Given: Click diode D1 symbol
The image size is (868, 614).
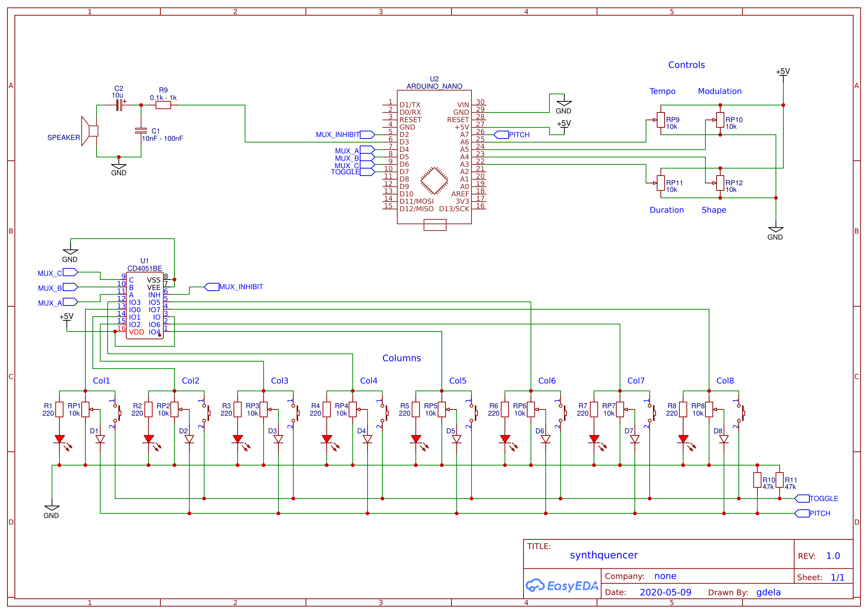Looking at the screenshot, I should click(100, 439).
